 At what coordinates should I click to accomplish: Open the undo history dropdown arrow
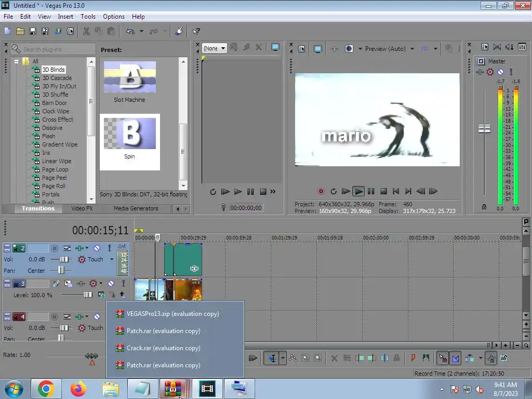pyautogui.click(x=141, y=31)
